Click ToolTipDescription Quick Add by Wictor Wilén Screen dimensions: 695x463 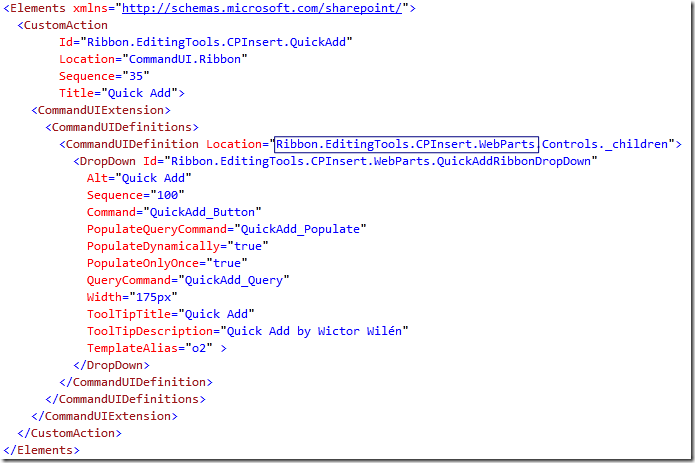point(248,331)
